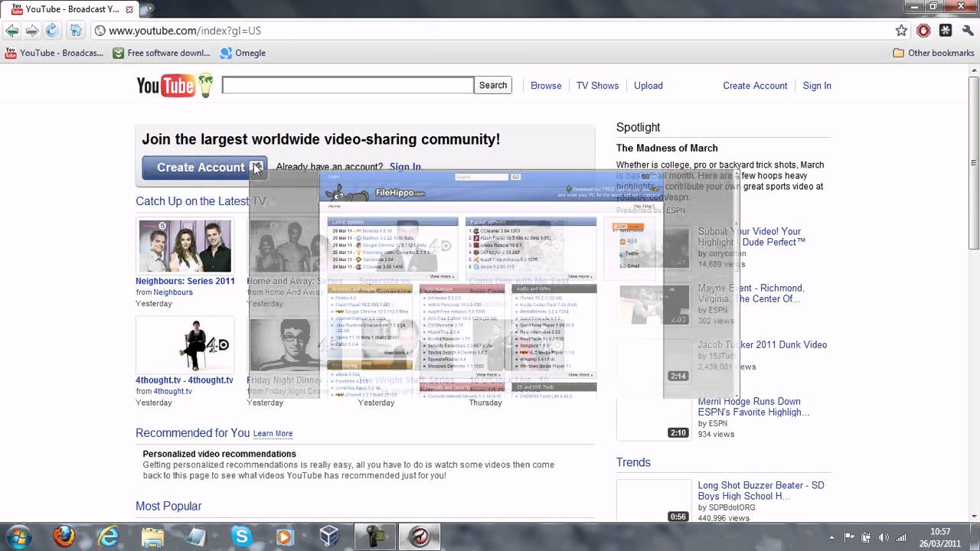The height and width of the screenshot is (551, 980).
Task: Click the browser Forward arrow
Action: 31,31
